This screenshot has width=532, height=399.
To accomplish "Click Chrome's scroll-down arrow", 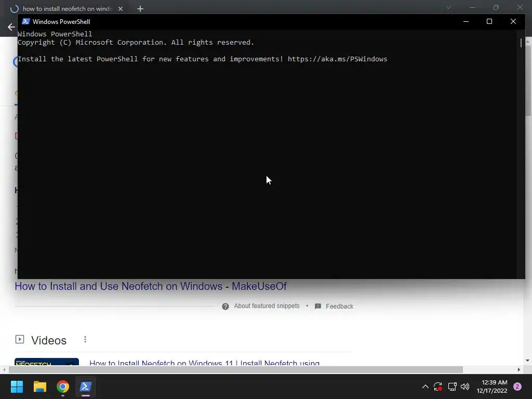I will (528, 361).
